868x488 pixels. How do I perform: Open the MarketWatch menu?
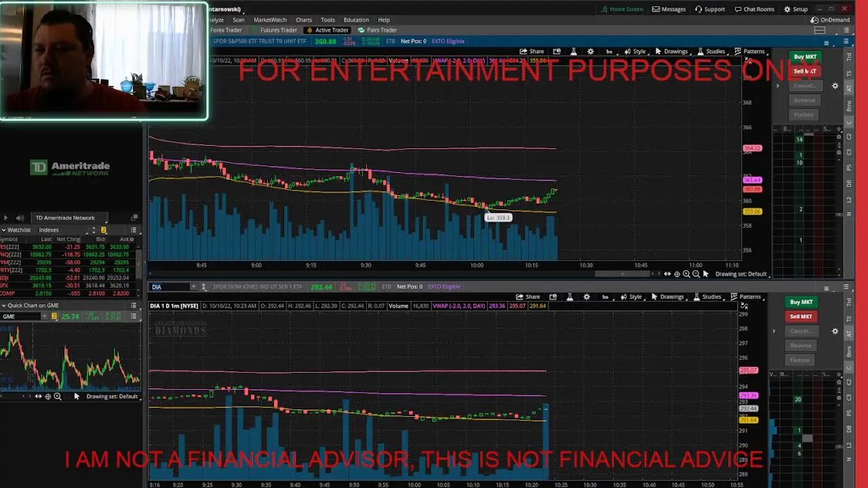(270, 20)
